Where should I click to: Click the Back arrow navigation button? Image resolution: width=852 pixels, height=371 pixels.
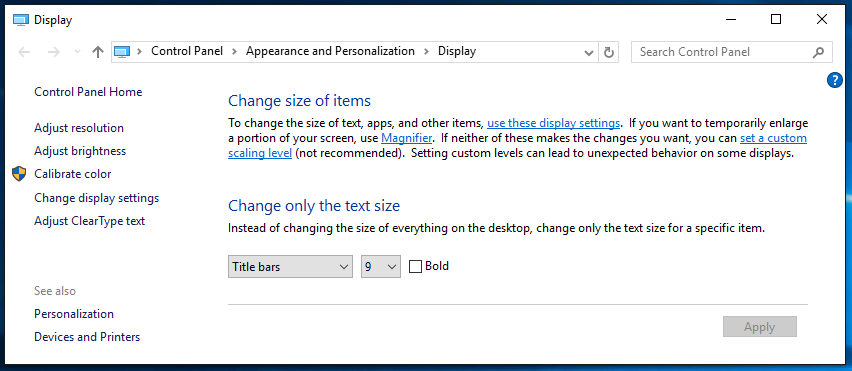click(x=24, y=52)
